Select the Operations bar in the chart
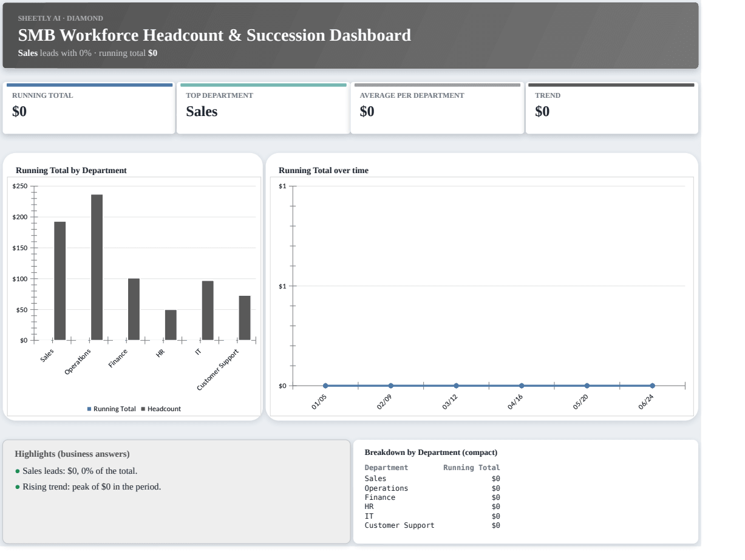The image size is (745, 560). [x=97, y=267]
